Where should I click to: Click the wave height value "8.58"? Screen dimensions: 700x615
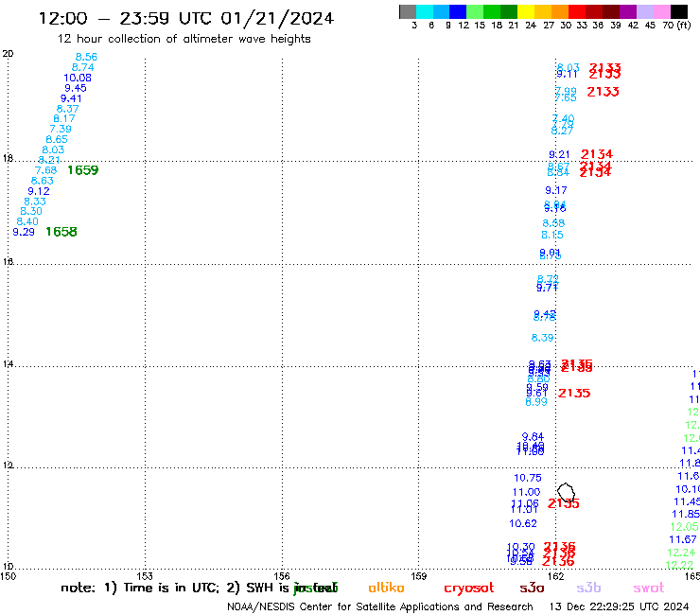point(553,223)
